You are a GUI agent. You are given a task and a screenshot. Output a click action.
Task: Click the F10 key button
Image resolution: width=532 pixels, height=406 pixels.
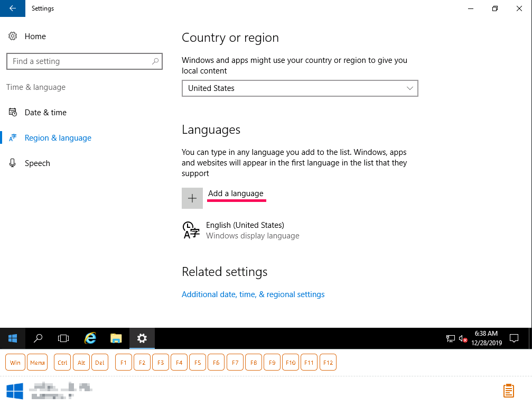pos(291,362)
